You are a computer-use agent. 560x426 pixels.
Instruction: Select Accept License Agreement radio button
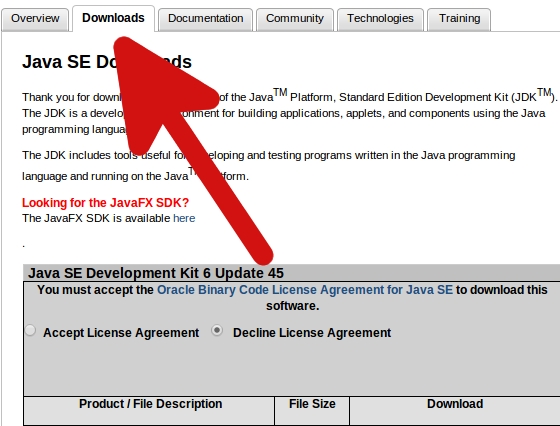pyautogui.click(x=31, y=330)
